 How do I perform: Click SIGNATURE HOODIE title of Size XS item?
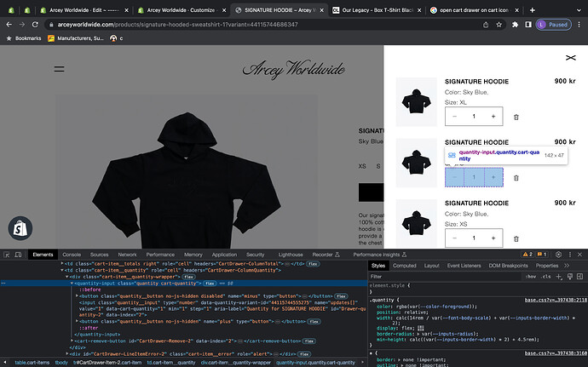476,203
